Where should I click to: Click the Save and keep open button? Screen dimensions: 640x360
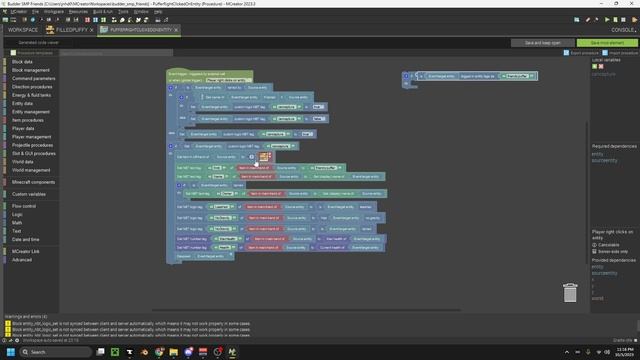542,43
